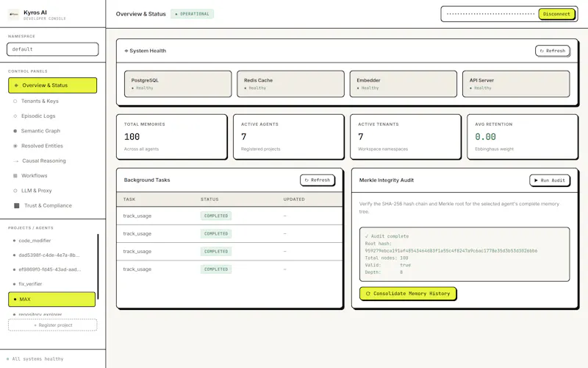This screenshot has width=588, height=368.
Task: Click the System Health header icon
Action: [x=126, y=51]
